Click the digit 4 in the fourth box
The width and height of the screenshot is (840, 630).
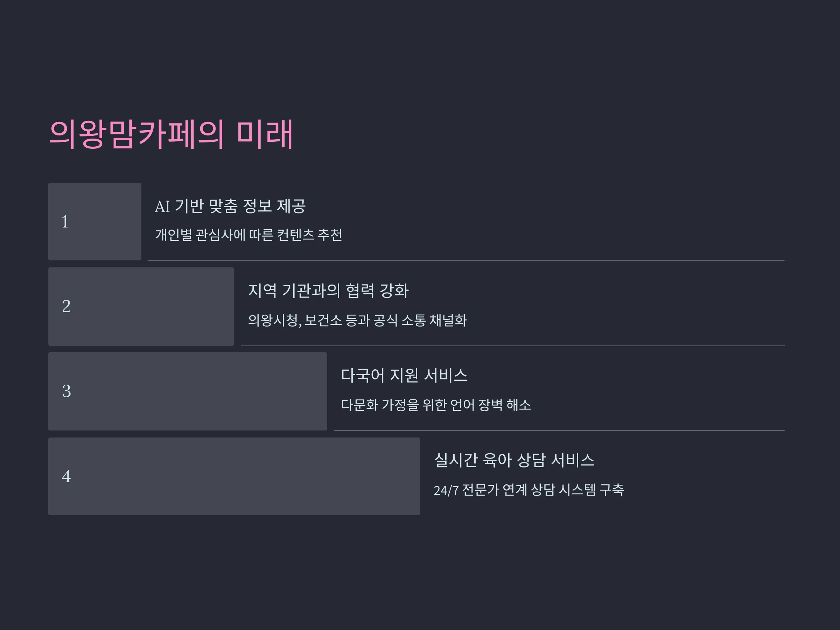coord(66,477)
